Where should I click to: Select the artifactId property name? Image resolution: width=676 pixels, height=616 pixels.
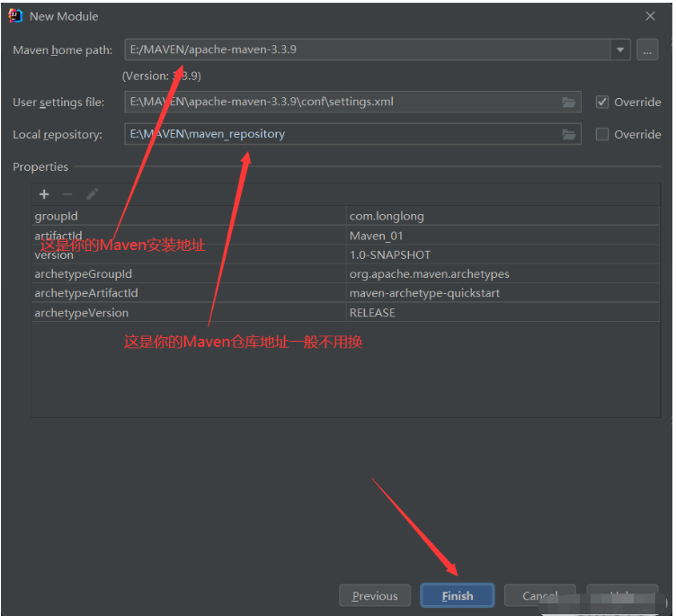(58, 236)
